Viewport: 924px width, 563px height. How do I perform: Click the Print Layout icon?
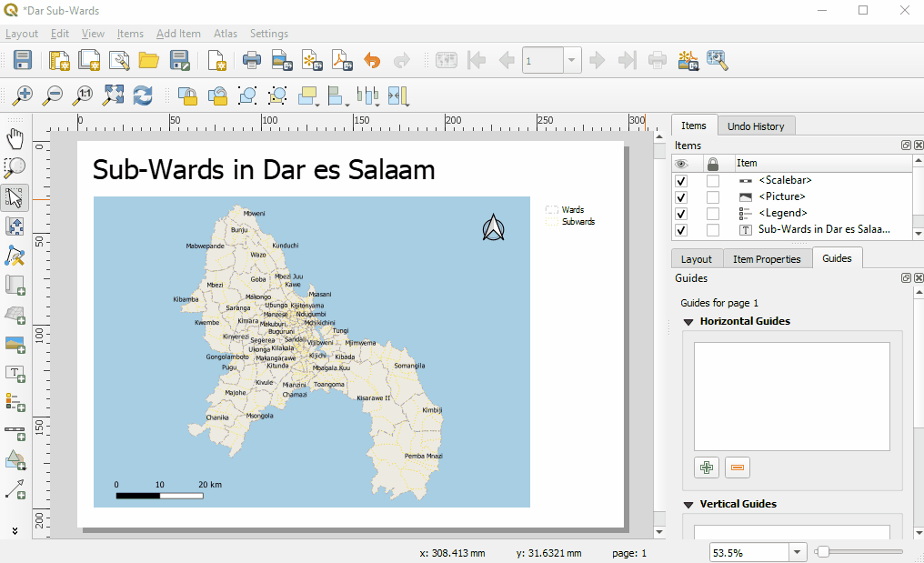252,61
